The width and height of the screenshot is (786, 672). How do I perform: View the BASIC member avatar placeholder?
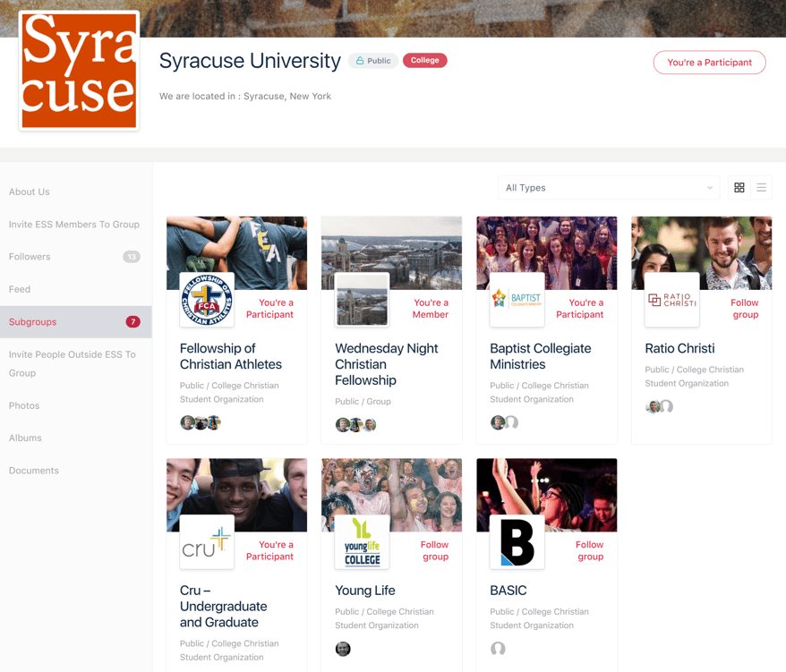coord(498,649)
